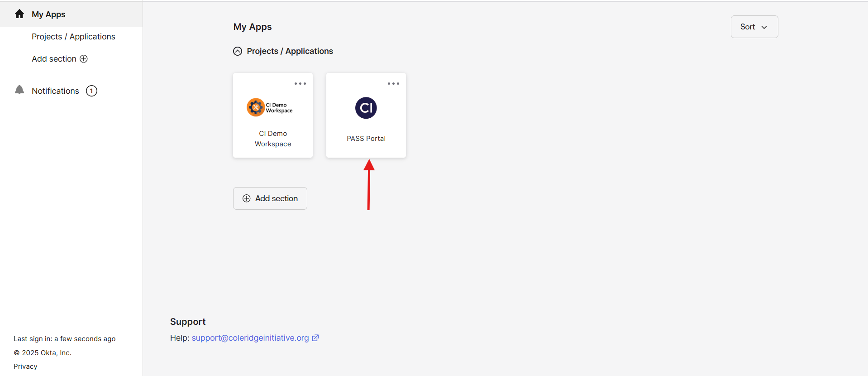Viewport: 868px width, 376px height.
Task: Open the Privacy link in the footer
Action: click(25, 366)
